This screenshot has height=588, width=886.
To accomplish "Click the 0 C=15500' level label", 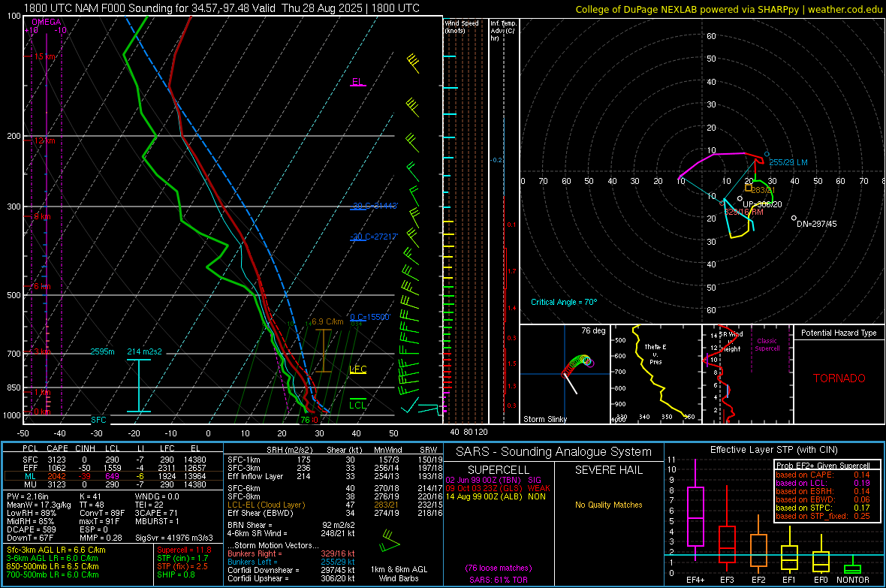I will click(x=370, y=317).
